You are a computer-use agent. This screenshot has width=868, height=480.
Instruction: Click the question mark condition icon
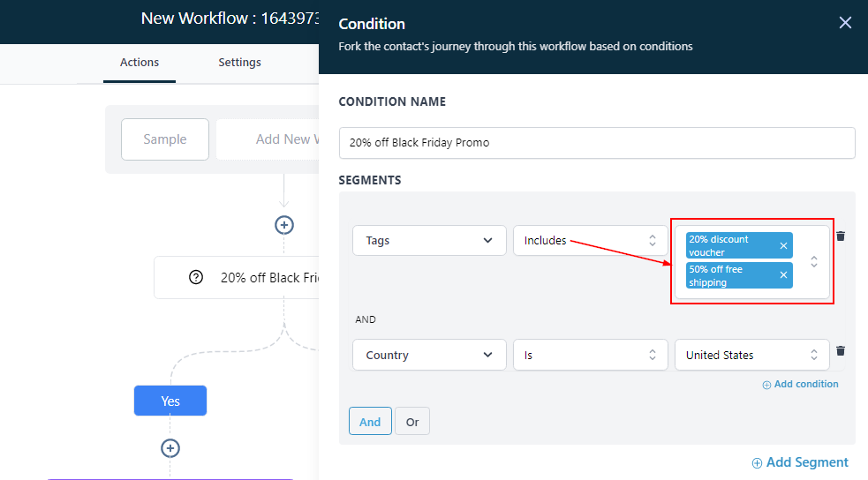(196, 277)
